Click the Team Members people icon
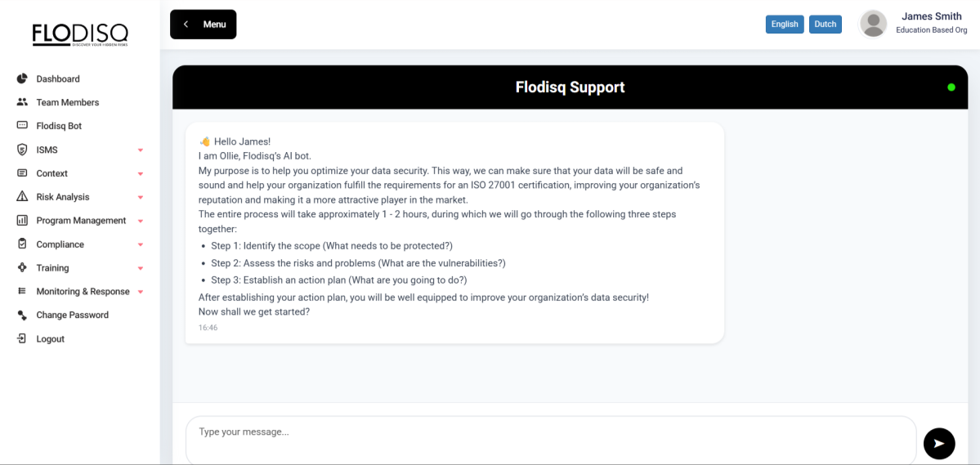 22,102
